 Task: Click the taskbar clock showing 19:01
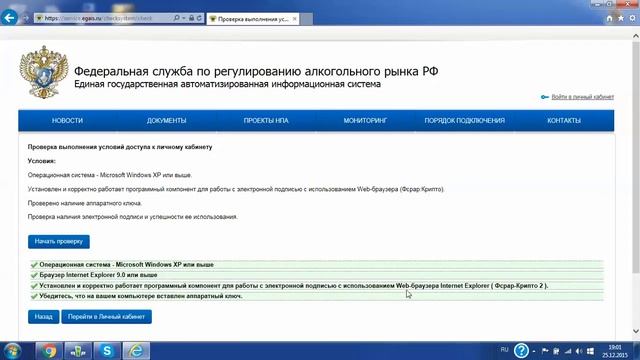pyautogui.click(x=615, y=351)
